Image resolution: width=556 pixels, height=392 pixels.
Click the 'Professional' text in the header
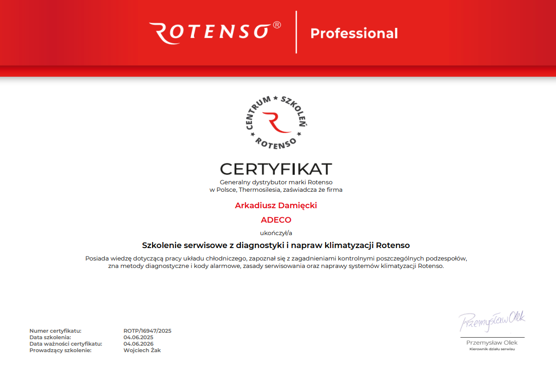[x=354, y=33]
